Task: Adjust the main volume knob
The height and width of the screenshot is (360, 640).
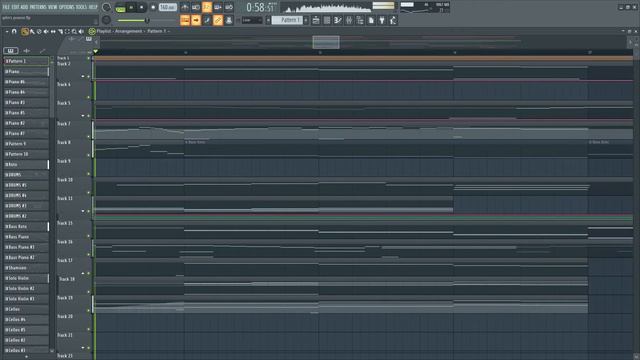Action: pyautogui.click(x=107, y=7)
